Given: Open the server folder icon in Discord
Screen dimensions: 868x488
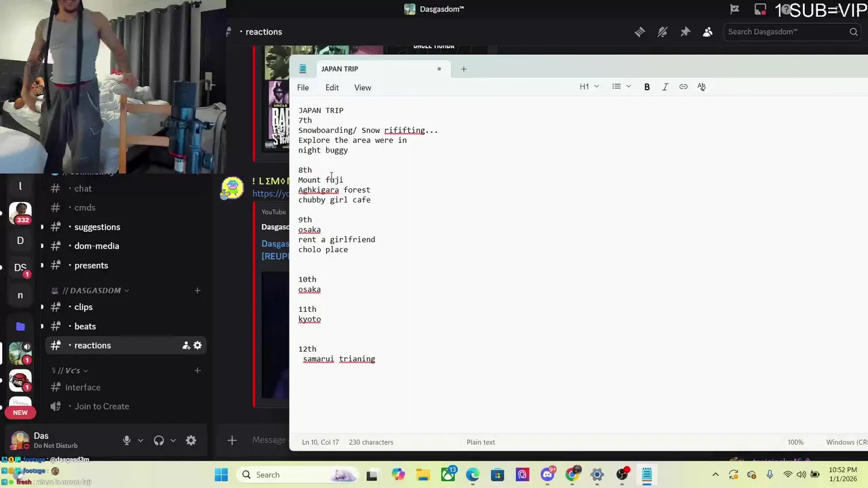Looking at the screenshot, I should coord(20,326).
